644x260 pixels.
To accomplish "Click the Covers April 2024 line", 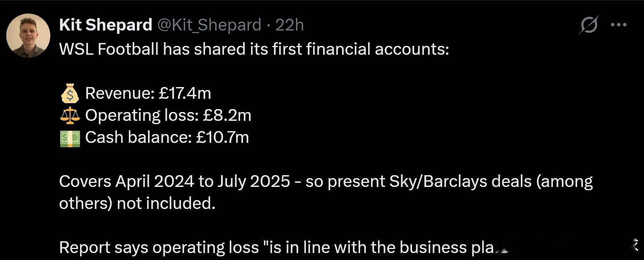I will coord(174,181).
